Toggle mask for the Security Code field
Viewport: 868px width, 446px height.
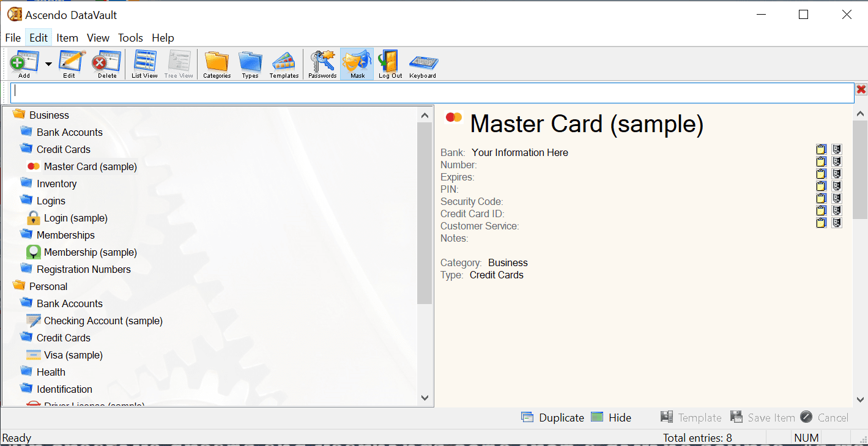tap(837, 198)
